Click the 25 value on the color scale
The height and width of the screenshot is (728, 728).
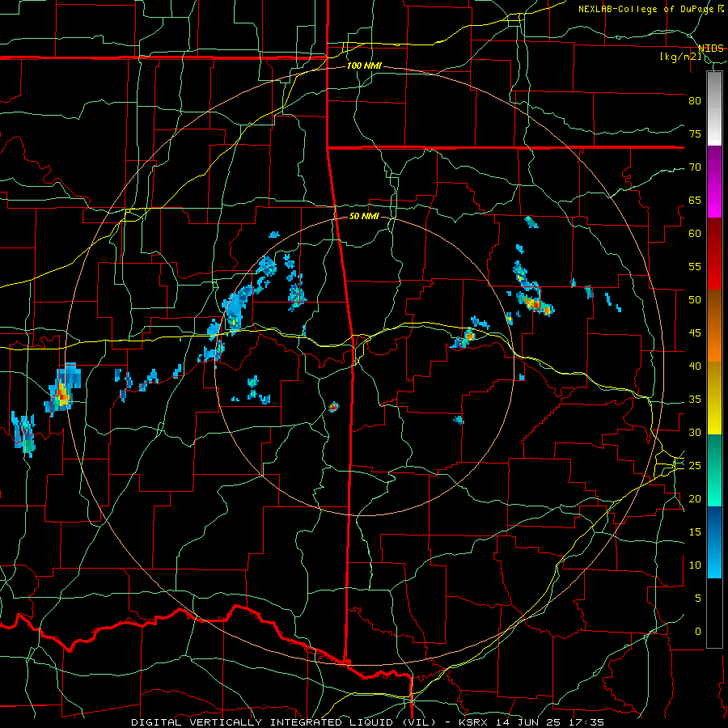695,466
